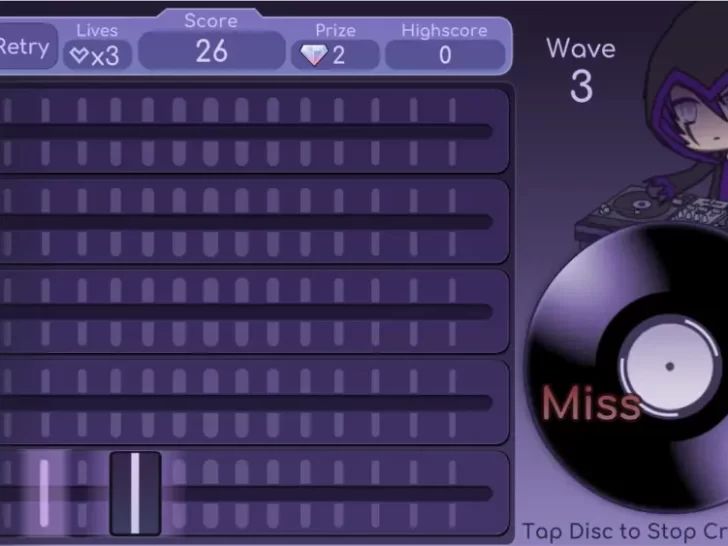Click the bottom active track lane
The height and width of the screenshot is (546, 728).
coord(254,493)
